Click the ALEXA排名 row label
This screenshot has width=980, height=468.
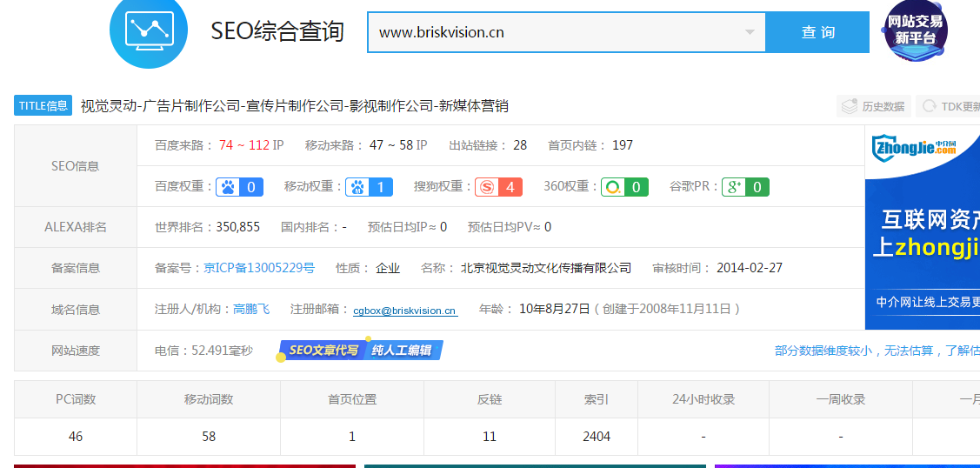click(x=76, y=227)
